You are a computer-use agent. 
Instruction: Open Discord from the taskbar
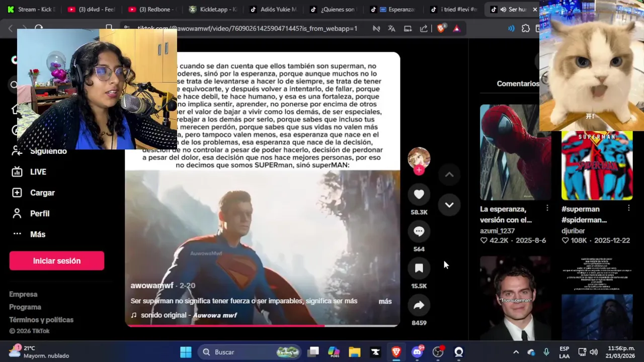point(417,352)
